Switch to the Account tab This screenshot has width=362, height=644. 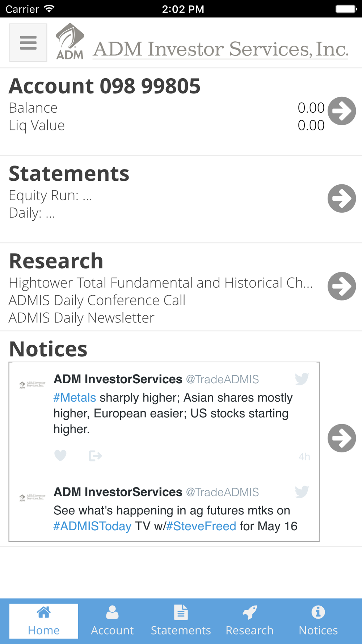click(112, 621)
